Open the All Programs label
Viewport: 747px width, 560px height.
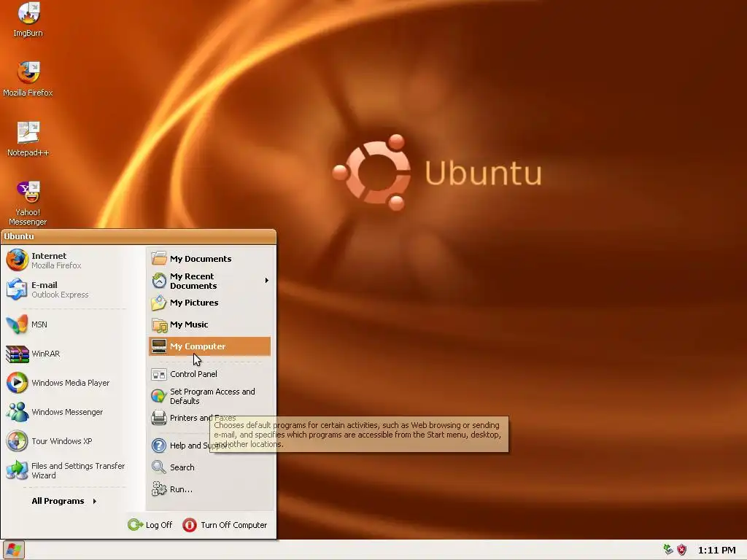(x=58, y=501)
